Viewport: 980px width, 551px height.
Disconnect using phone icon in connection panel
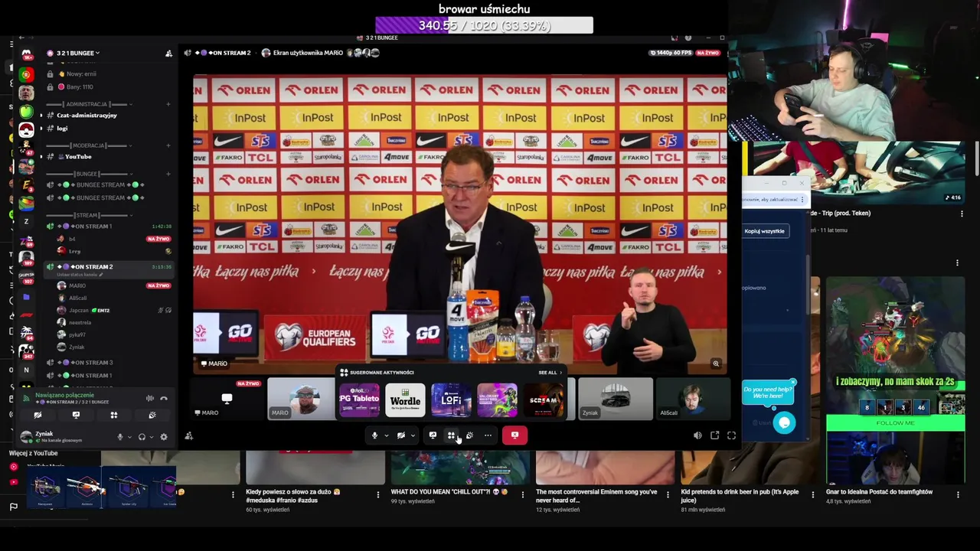pos(164,398)
